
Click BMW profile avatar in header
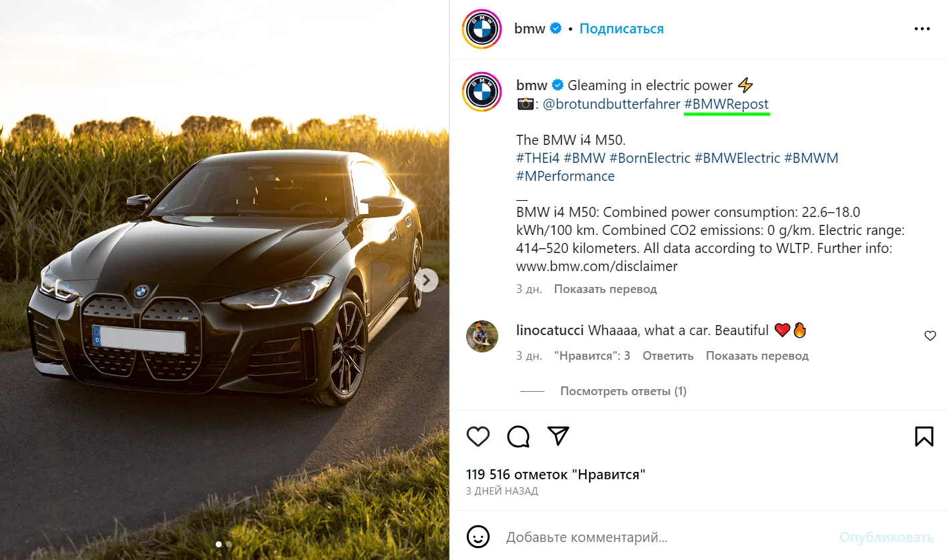click(482, 29)
